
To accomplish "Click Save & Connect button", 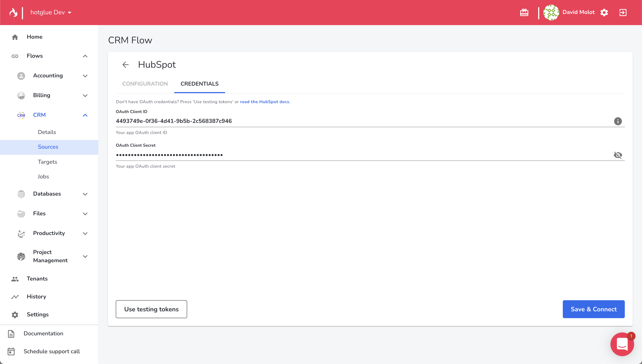I will pyautogui.click(x=593, y=309).
